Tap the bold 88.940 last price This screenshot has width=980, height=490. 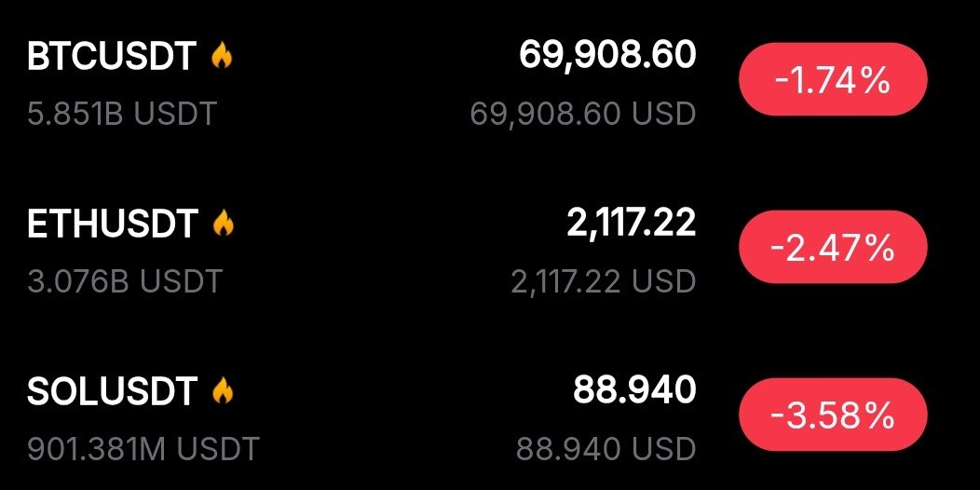pos(634,389)
